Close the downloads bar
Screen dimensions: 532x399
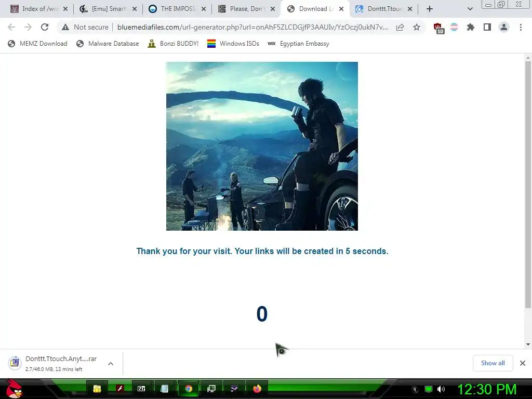point(523,363)
